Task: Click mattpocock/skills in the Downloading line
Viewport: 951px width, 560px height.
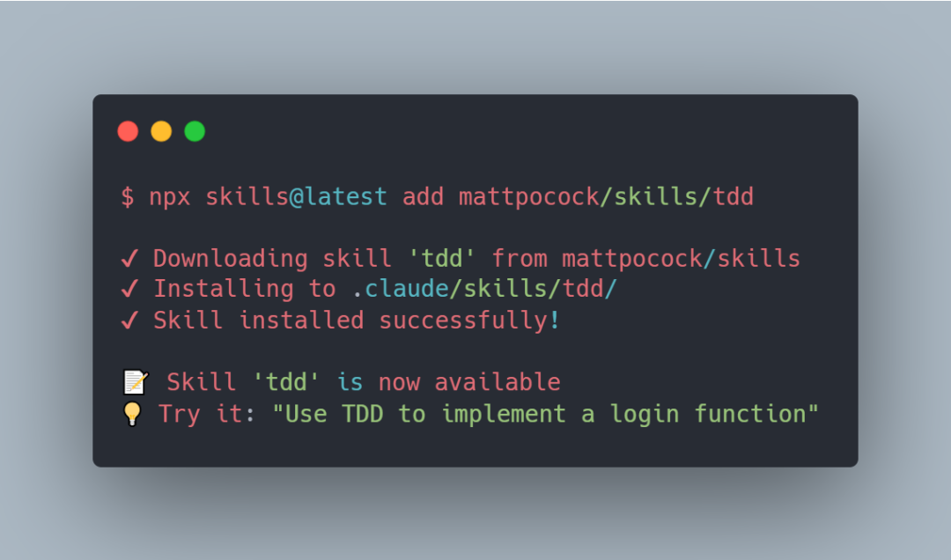Action: click(x=681, y=259)
